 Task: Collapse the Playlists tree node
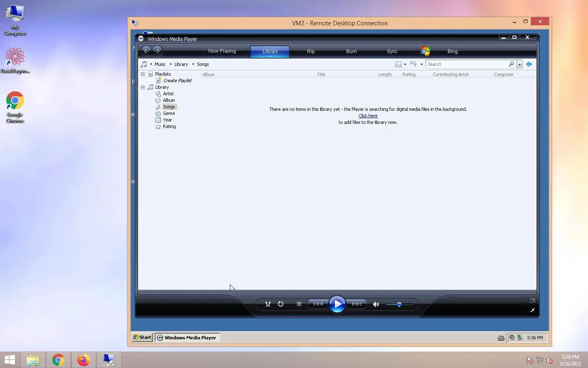pyautogui.click(x=143, y=74)
